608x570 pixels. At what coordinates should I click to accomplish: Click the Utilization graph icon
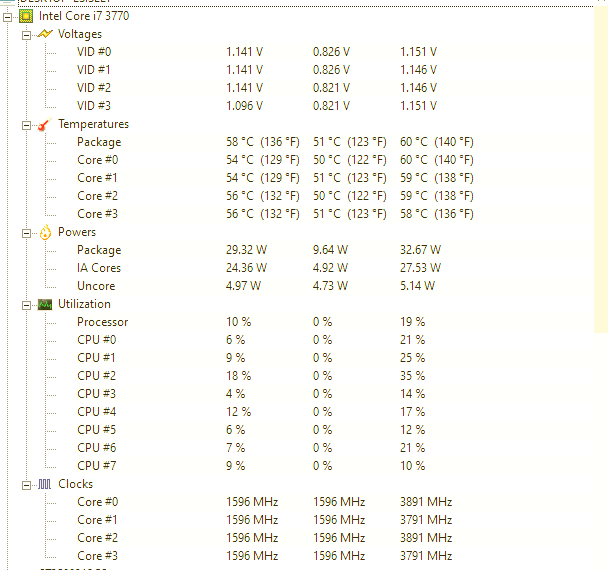point(45,304)
